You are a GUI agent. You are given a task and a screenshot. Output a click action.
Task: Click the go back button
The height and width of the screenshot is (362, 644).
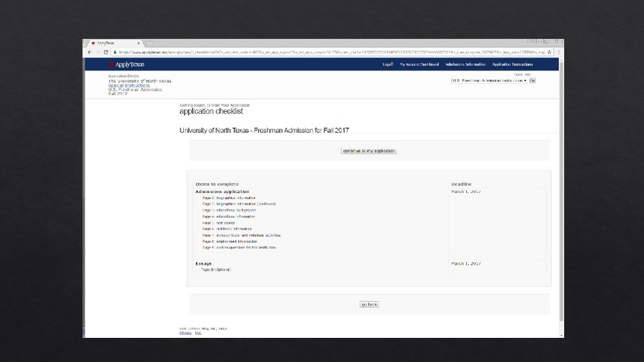(369, 304)
